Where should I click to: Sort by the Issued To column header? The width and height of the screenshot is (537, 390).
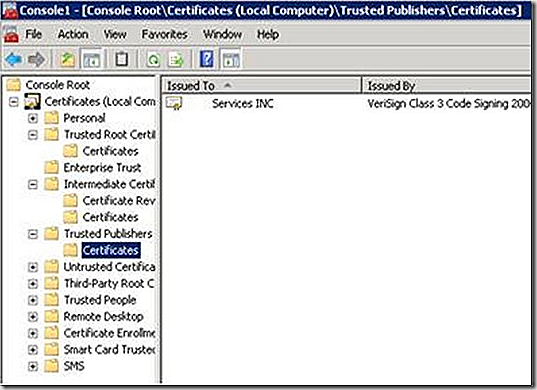262,85
